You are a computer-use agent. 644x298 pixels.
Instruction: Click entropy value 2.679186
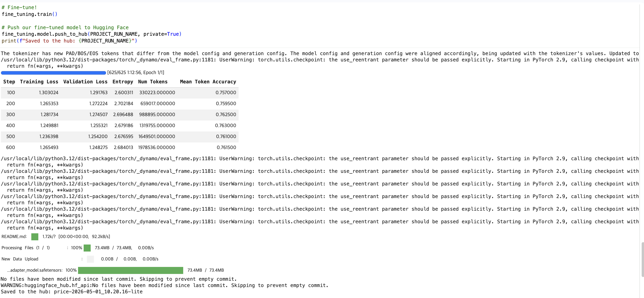[124, 125]
